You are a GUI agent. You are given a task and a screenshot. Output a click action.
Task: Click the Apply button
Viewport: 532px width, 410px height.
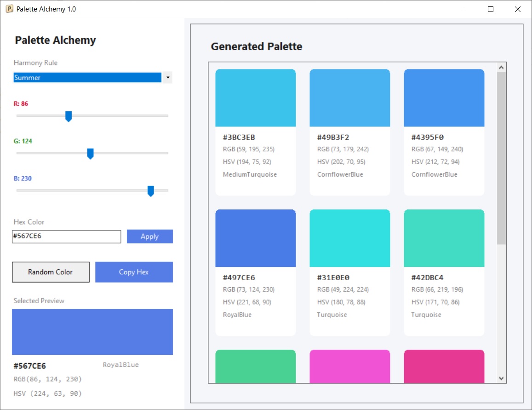tap(149, 237)
